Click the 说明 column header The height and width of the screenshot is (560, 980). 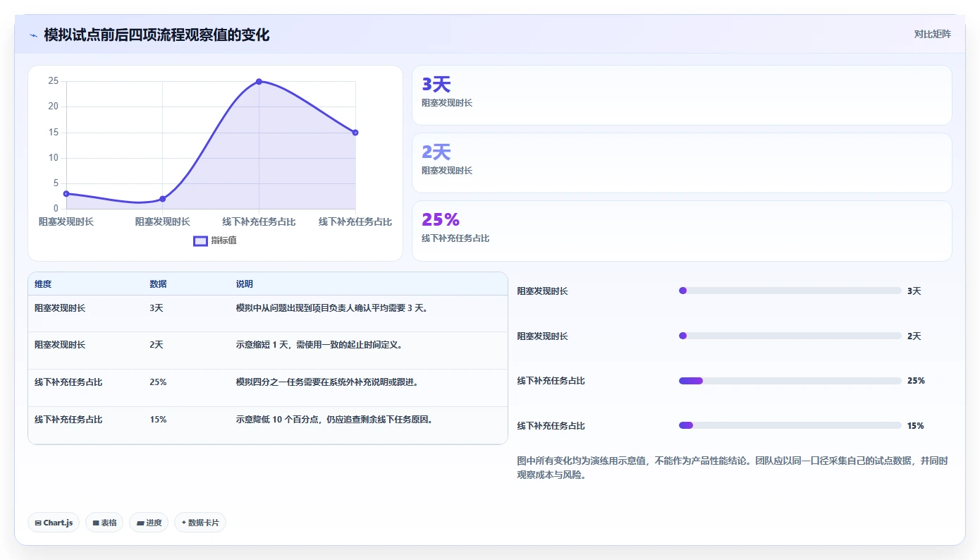[244, 284]
